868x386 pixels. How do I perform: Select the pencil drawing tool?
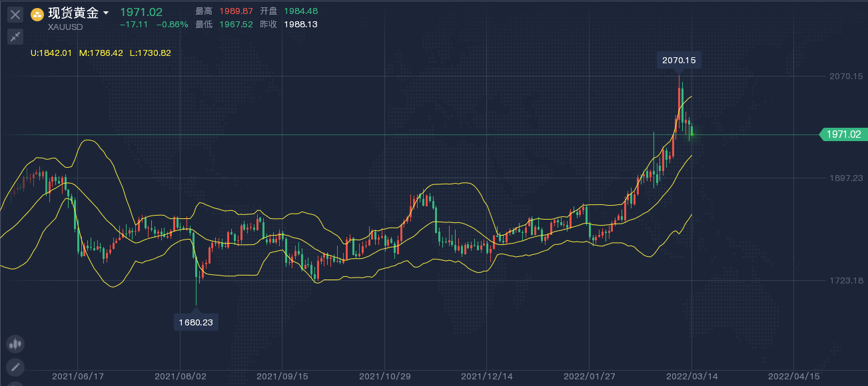pyautogui.click(x=15, y=367)
